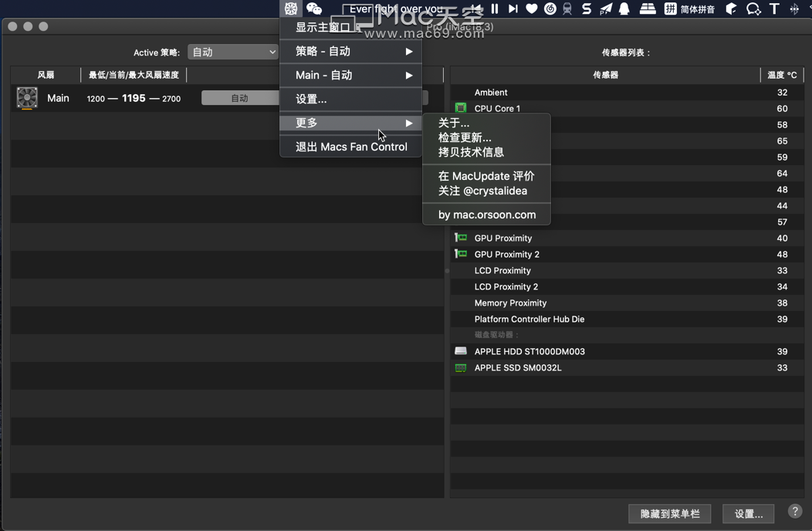This screenshot has width=812, height=531.
Task: Click the NetEase Music swirl icon
Action: (550, 8)
